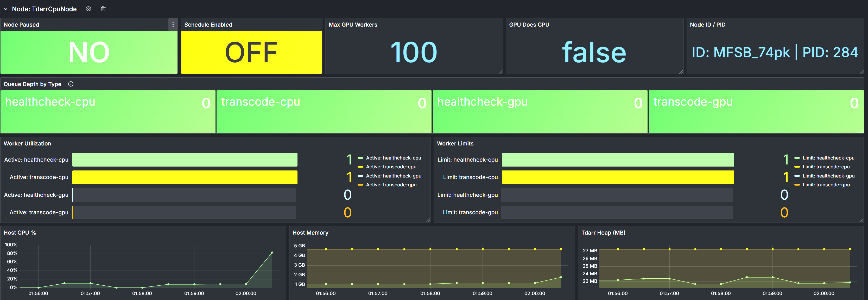Click the yellow Active: transcode-cpu bar
This screenshot has width=868, height=300.
click(x=185, y=177)
